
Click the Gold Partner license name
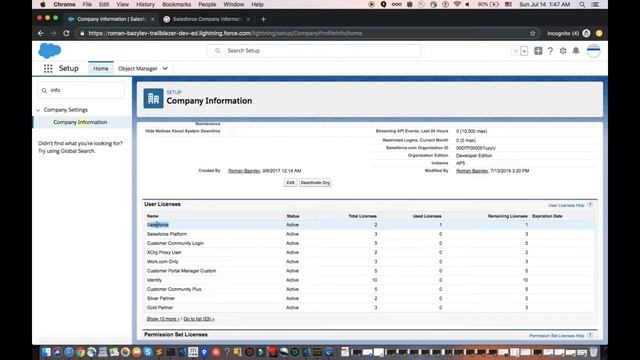point(160,308)
